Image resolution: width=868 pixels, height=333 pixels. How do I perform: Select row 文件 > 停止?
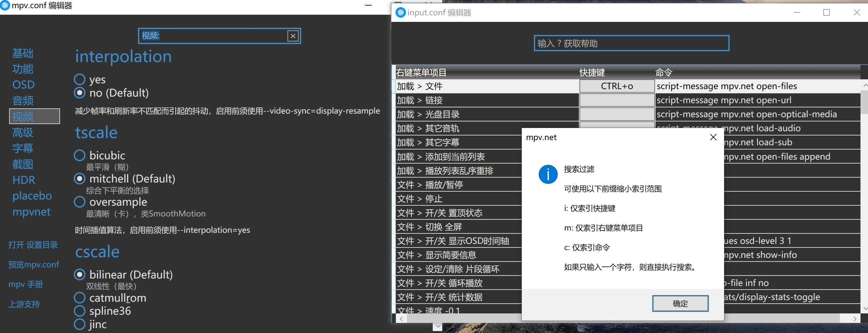point(458,199)
